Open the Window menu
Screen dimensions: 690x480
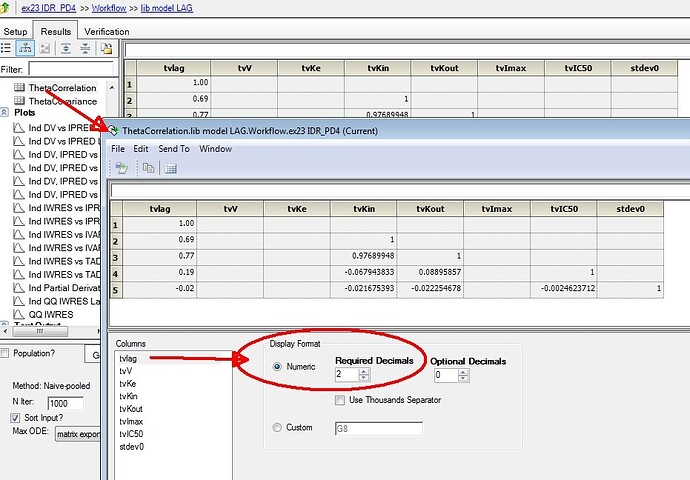pyautogui.click(x=216, y=149)
